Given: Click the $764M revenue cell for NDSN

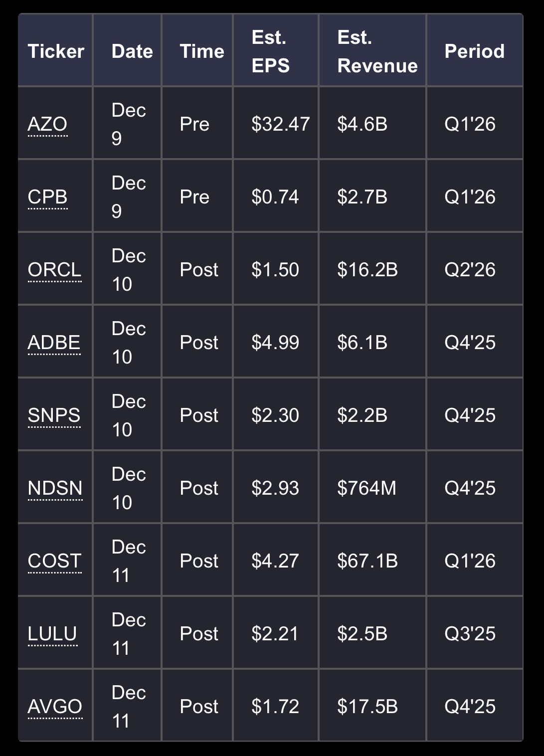Looking at the screenshot, I should tap(372, 487).
